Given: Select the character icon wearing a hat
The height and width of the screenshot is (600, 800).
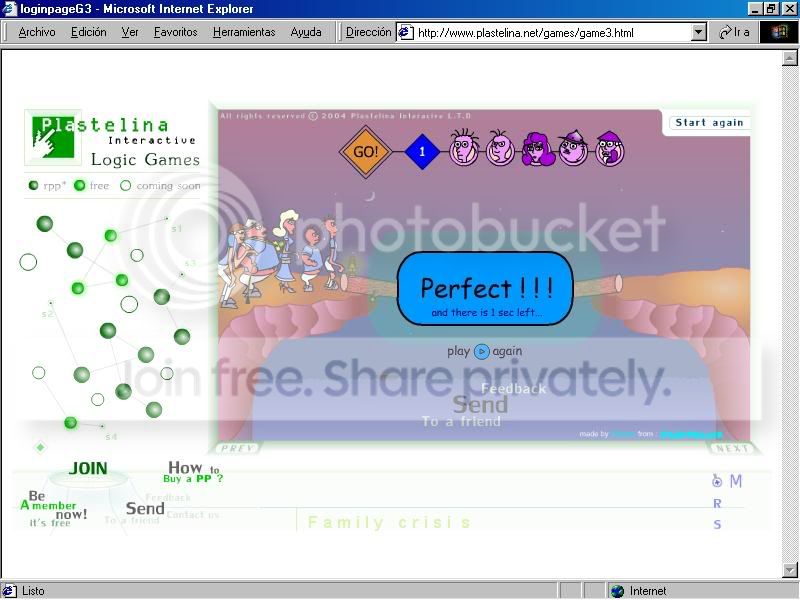Looking at the screenshot, I should (x=573, y=148).
